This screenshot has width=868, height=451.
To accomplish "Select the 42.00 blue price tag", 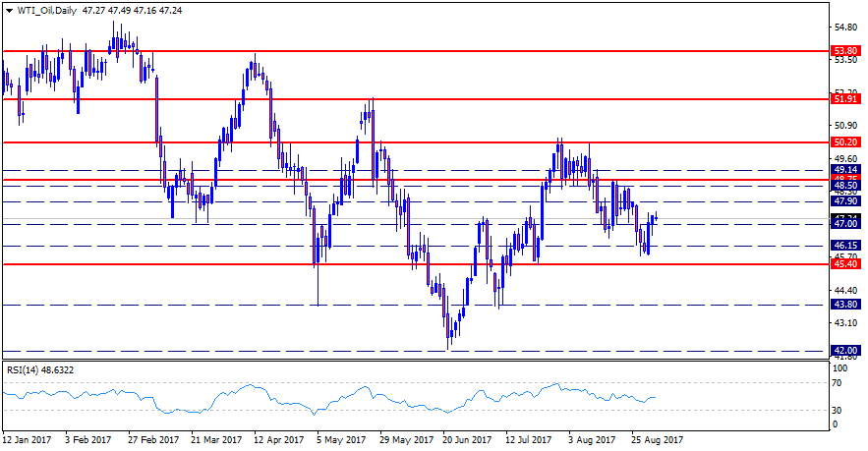I will point(845,350).
